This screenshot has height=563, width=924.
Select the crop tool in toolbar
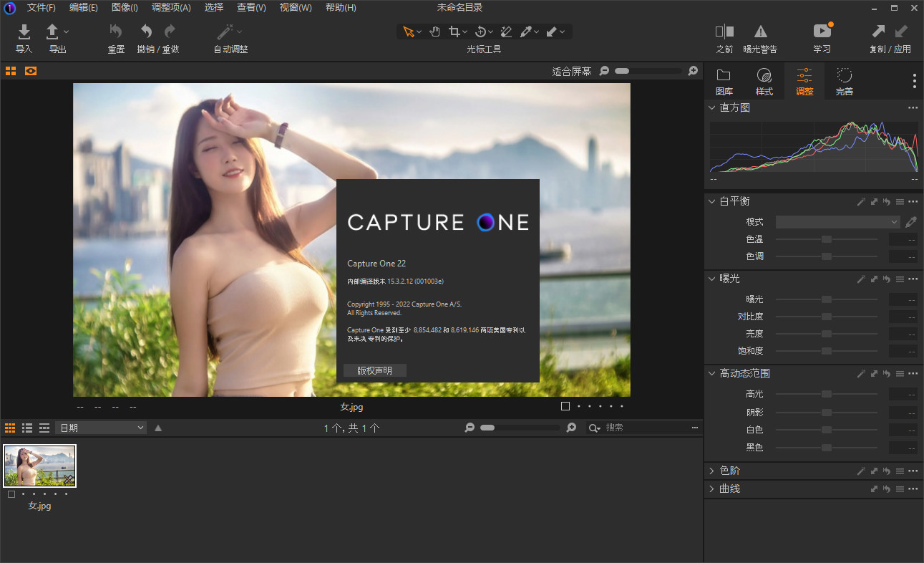tap(454, 32)
